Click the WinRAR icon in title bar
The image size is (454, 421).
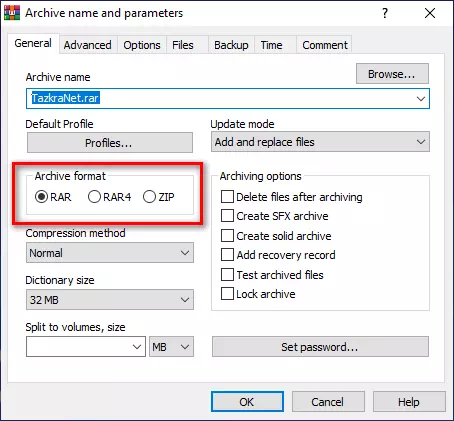12,13
